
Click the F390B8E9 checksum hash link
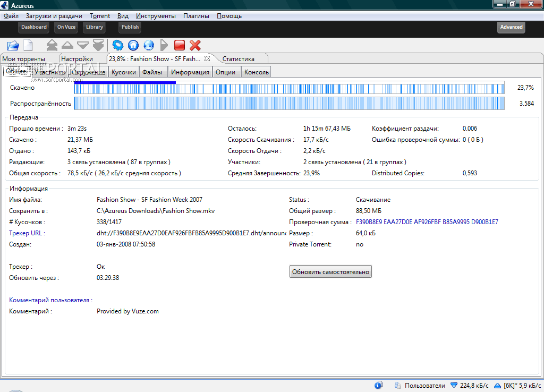pyautogui.click(x=427, y=222)
